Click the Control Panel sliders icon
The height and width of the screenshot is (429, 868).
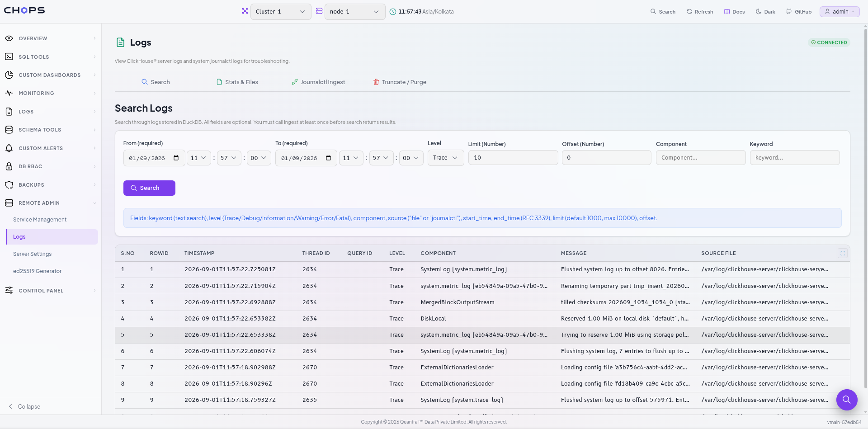click(9, 290)
